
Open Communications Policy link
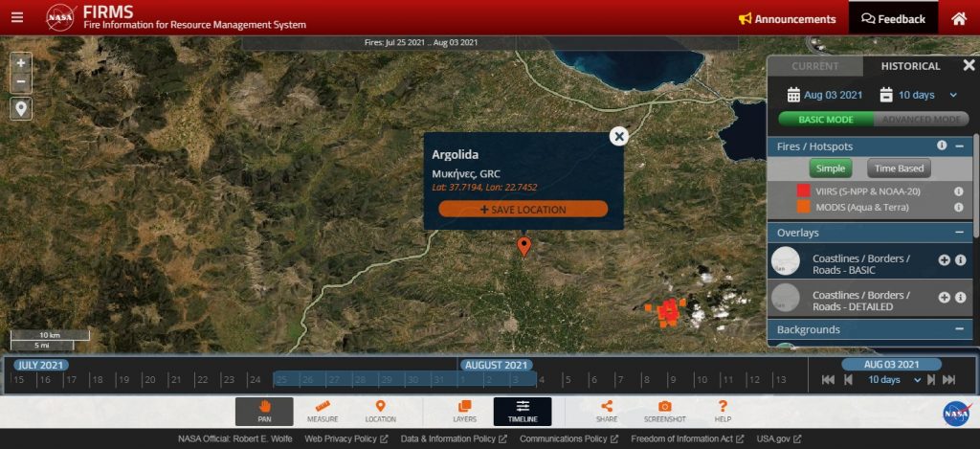click(570, 439)
